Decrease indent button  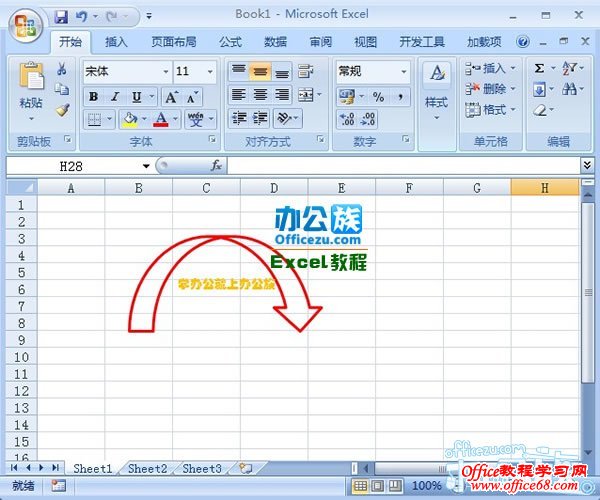coord(240,118)
